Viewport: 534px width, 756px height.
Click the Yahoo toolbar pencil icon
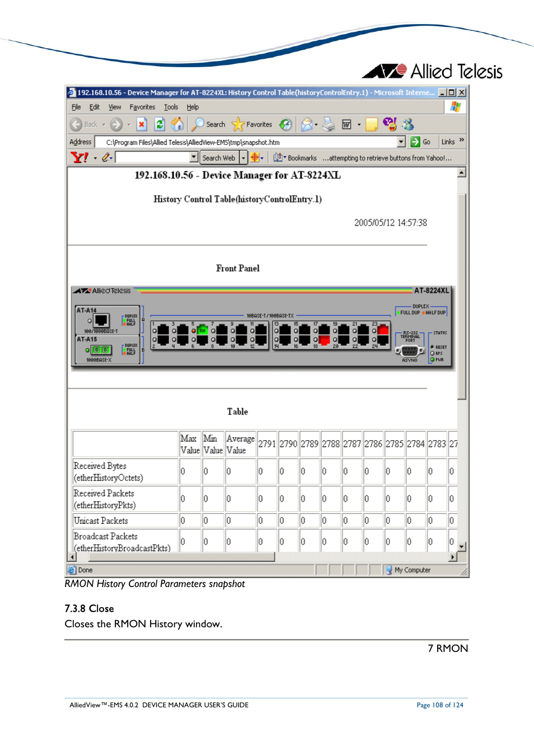[x=106, y=158]
